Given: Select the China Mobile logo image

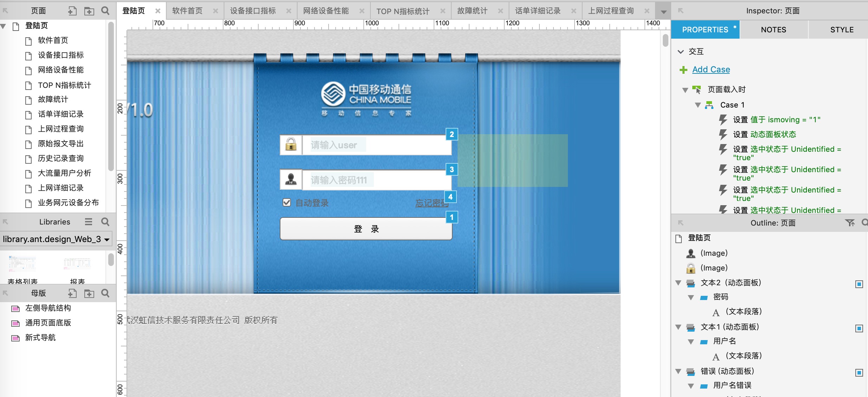Looking at the screenshot, I should tap(366, 98).
